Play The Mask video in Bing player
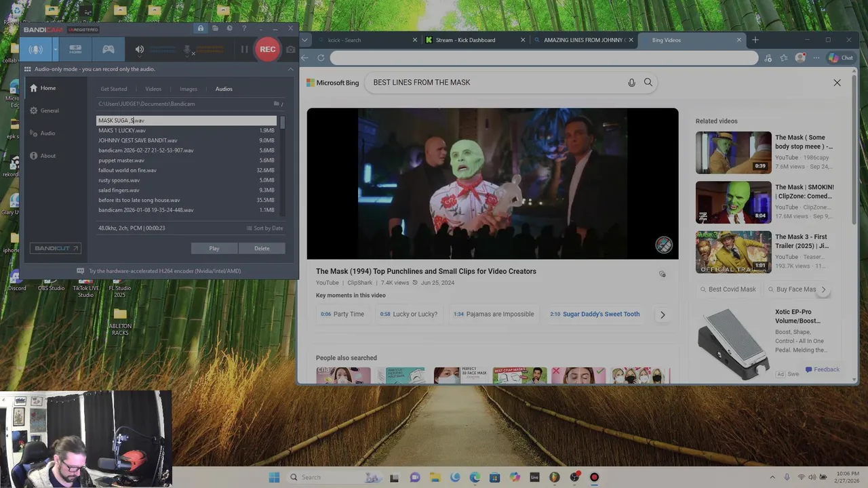 tap(492, 184)
